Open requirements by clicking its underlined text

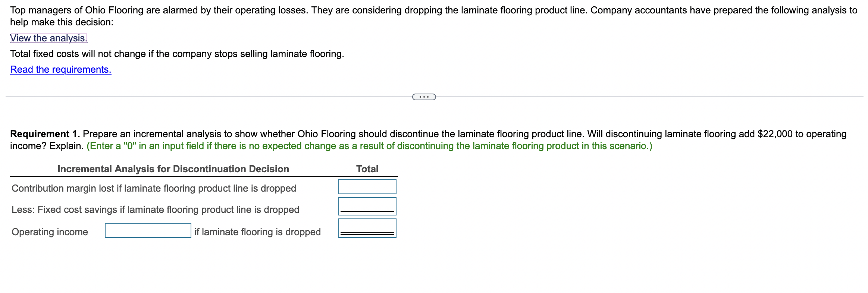(60, 69)
